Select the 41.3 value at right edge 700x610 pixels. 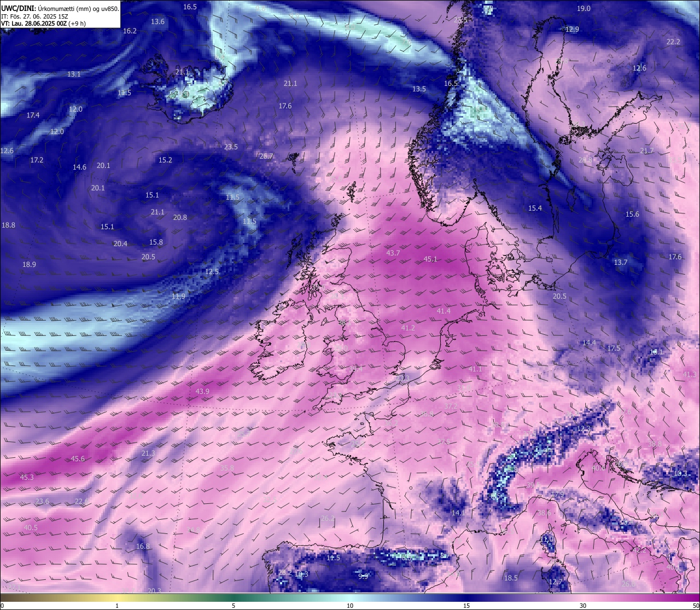click(x=690, y=375)
